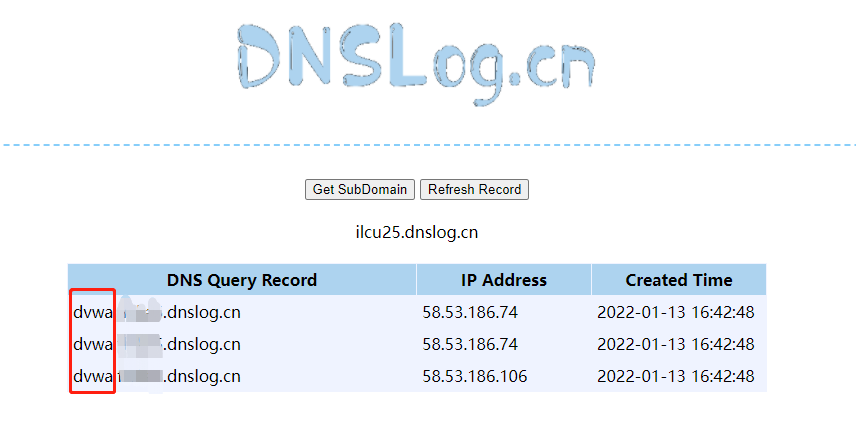This screenshot has height=426, width=856.
Task: Click the DNS Query Record column header
Action: [x=242, y=280]
